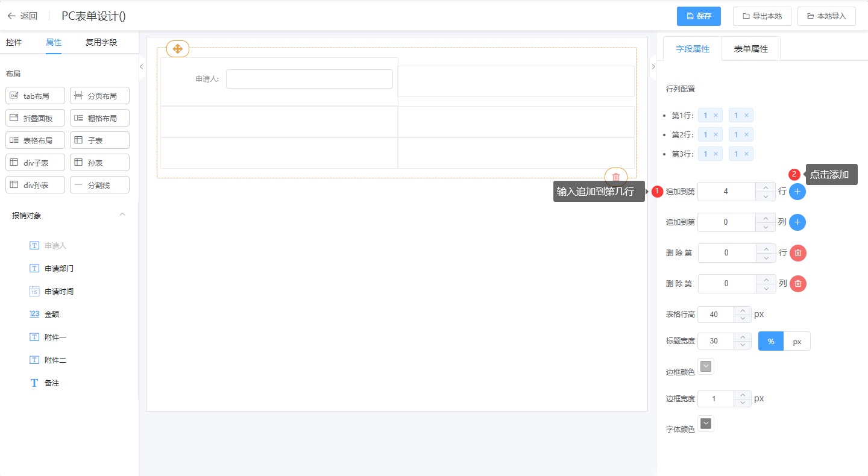The image size is (868, 476).
Task: Click the 表格行高 input field
Action: pyautogui.click(x=715, y=315)
